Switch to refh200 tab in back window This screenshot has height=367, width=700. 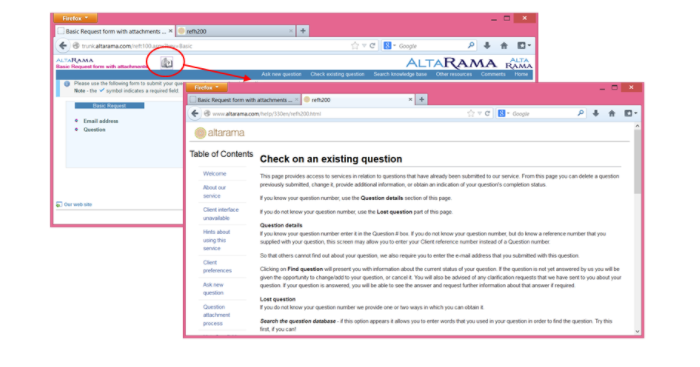click(235, 31)
